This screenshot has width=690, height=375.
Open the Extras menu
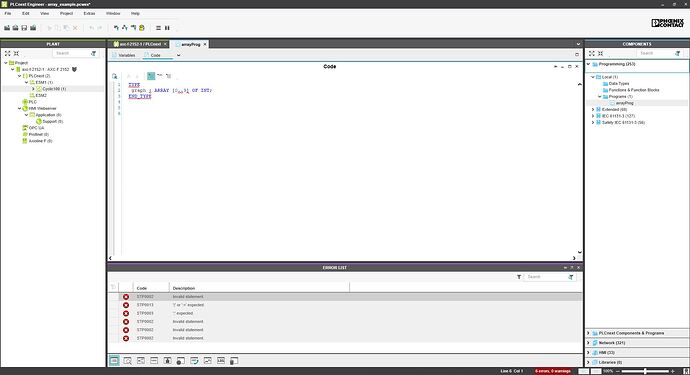tap(89, 14)
